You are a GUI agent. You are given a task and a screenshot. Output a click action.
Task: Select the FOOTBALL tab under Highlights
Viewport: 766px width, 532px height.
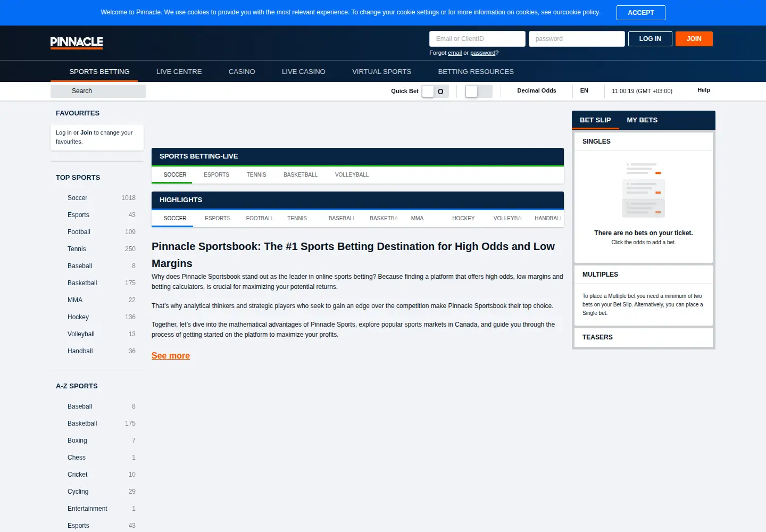(260, 219)
